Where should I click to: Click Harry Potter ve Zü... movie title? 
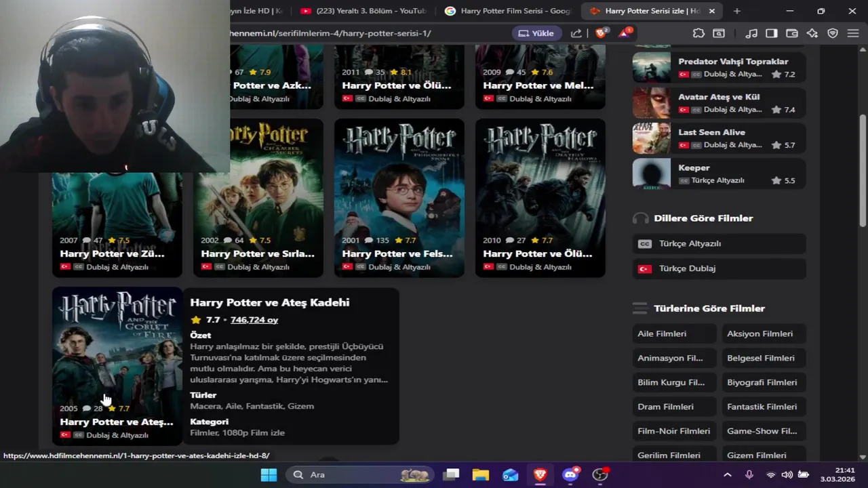(112, 253)
